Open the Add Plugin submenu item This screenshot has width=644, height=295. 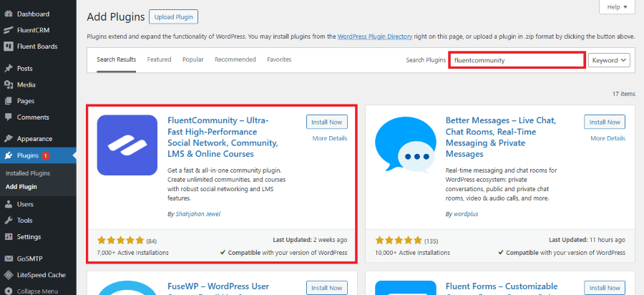tap(21, 187)
